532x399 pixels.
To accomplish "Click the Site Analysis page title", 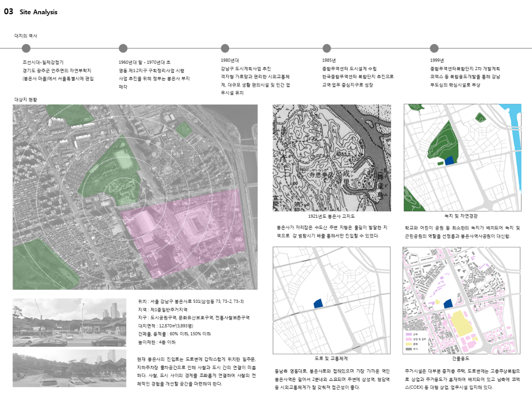I will [x=38, y=12].
